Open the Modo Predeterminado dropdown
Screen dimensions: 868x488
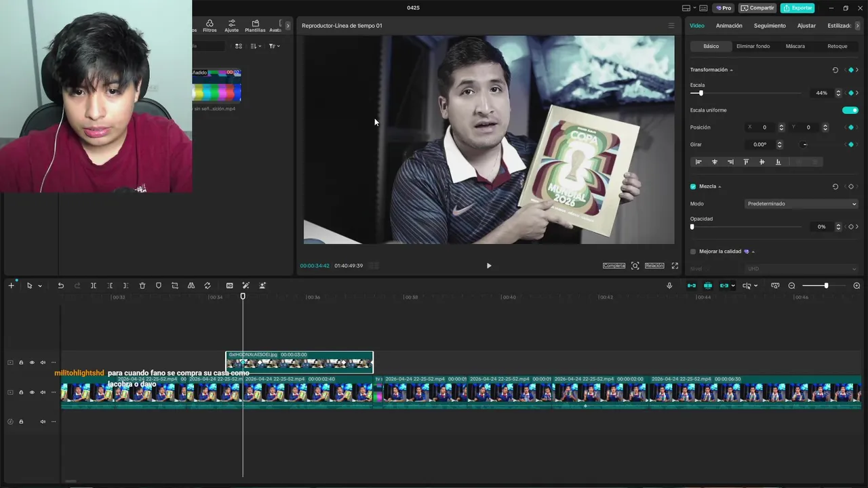click(802, 203)
